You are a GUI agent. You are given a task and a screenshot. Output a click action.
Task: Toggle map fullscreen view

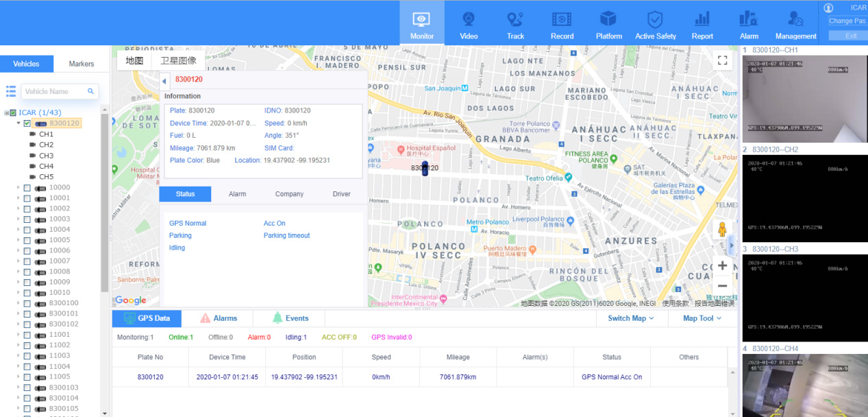pyautogui.click(x=721, y=60)
